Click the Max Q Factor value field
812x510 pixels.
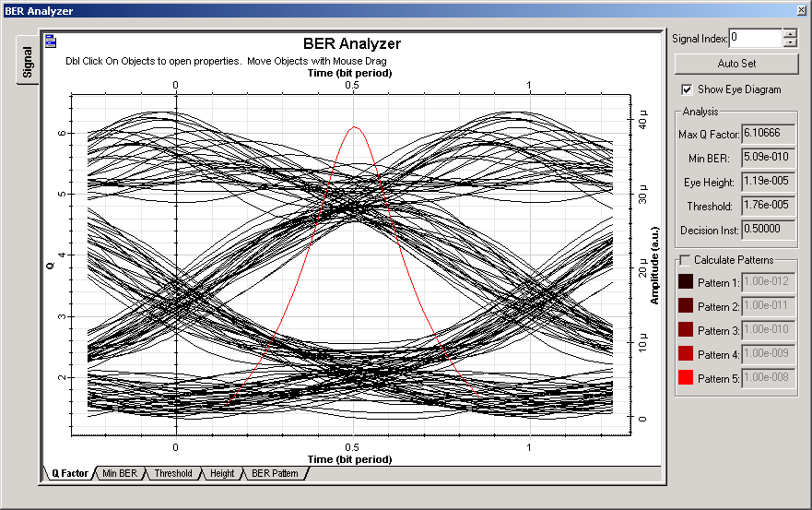[769, 135]
